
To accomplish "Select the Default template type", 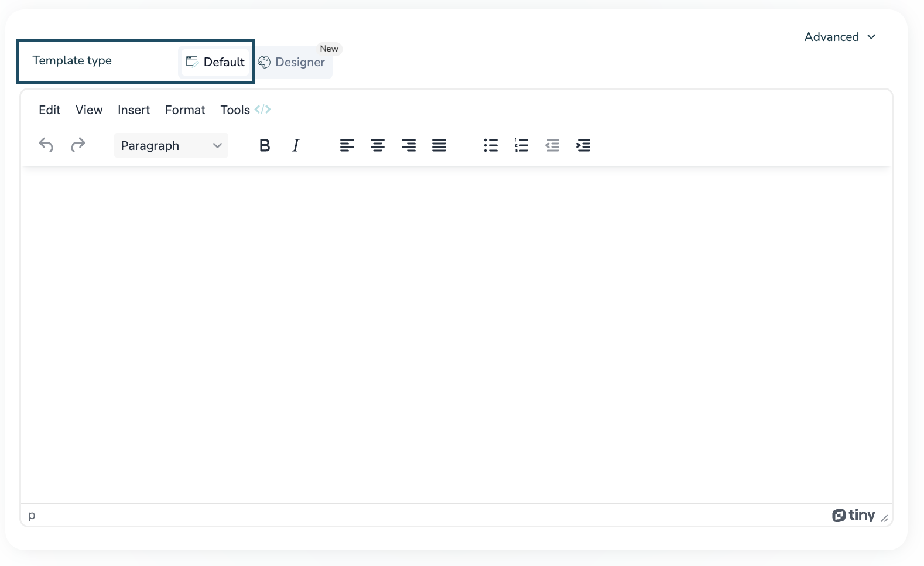I will pyautogui.click(x=215, y=62).
